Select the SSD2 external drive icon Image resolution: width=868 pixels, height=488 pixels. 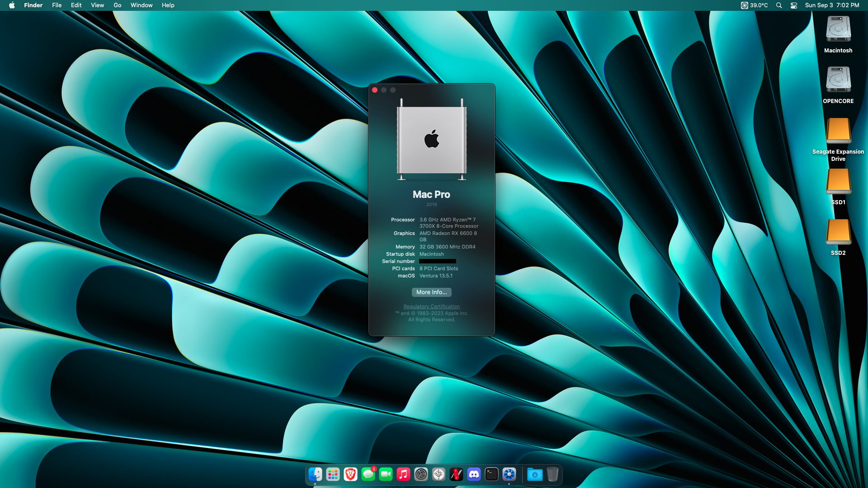tap(838, 232)
